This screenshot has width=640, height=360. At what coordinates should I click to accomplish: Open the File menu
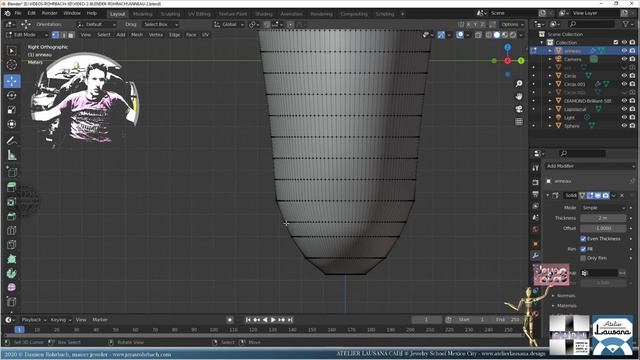pos(18,13)
